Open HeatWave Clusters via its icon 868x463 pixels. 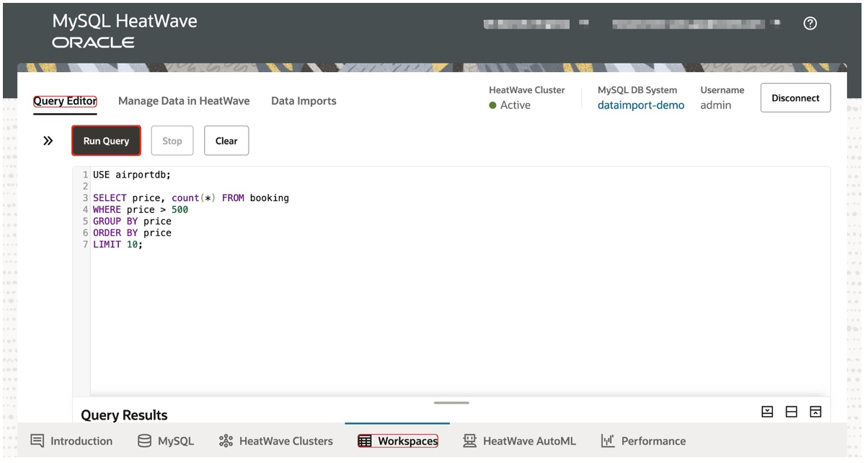(x=226, y=441)
